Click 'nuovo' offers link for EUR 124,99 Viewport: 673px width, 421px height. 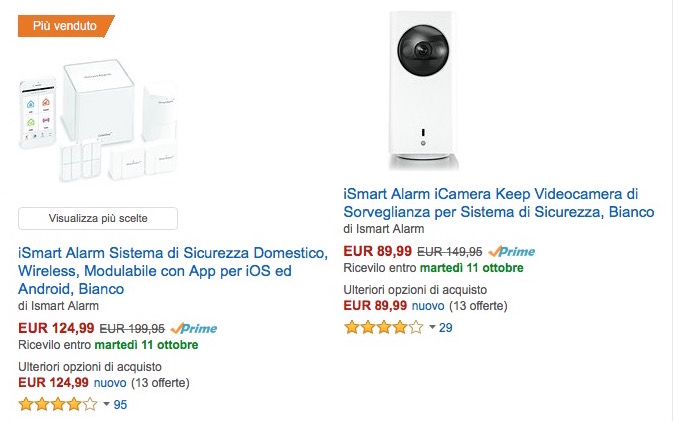[x=109, y=382]
